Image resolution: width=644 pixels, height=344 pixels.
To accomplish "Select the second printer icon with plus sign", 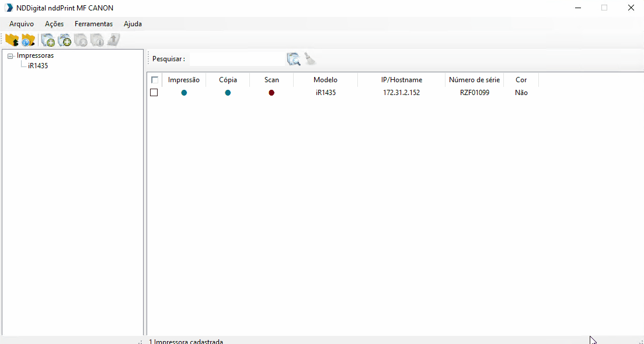I will 64,40.
